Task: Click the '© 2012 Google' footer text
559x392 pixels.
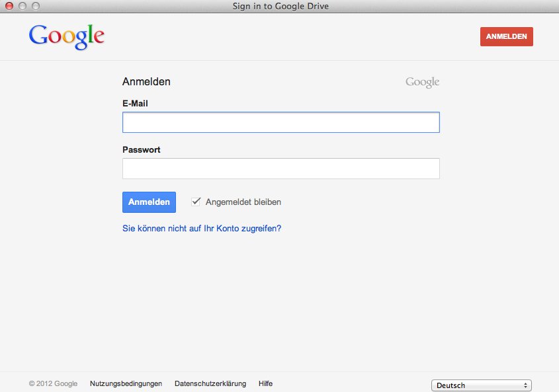Action: (x=53, y=383)
